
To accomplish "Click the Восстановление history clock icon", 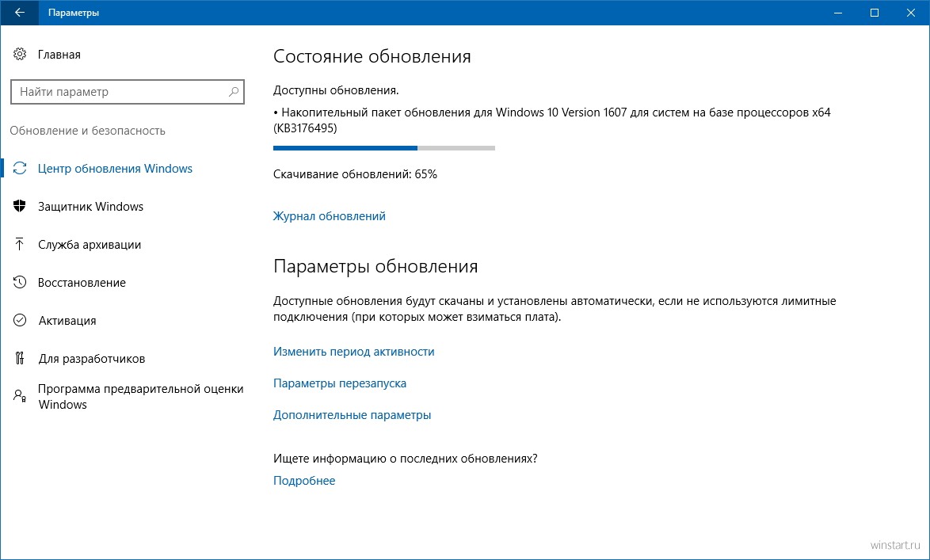I will (20, 282).
